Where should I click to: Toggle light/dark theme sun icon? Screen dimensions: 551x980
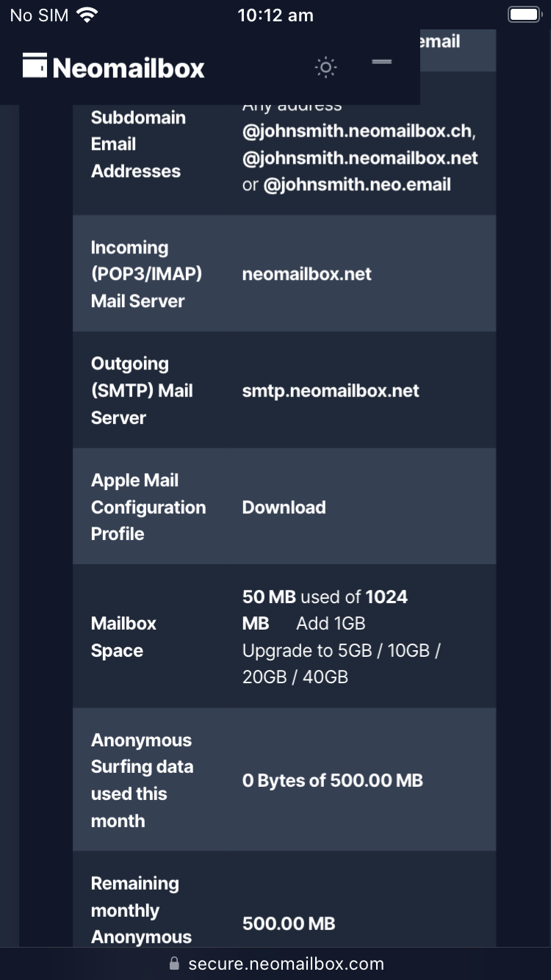coord(325,68)
